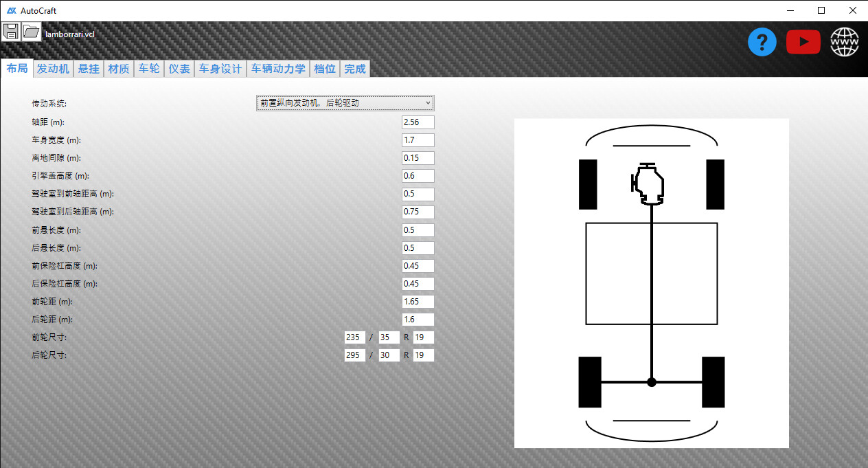Click the open folder icon
Viewport: 868px width, 468px height.
(31, 32)
